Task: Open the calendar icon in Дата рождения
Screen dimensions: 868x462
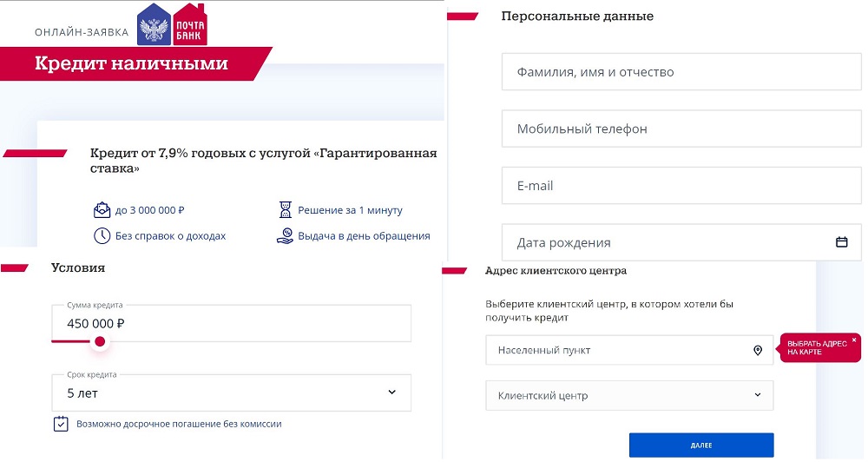Action: pyautogui.click(x=841, y=242)
